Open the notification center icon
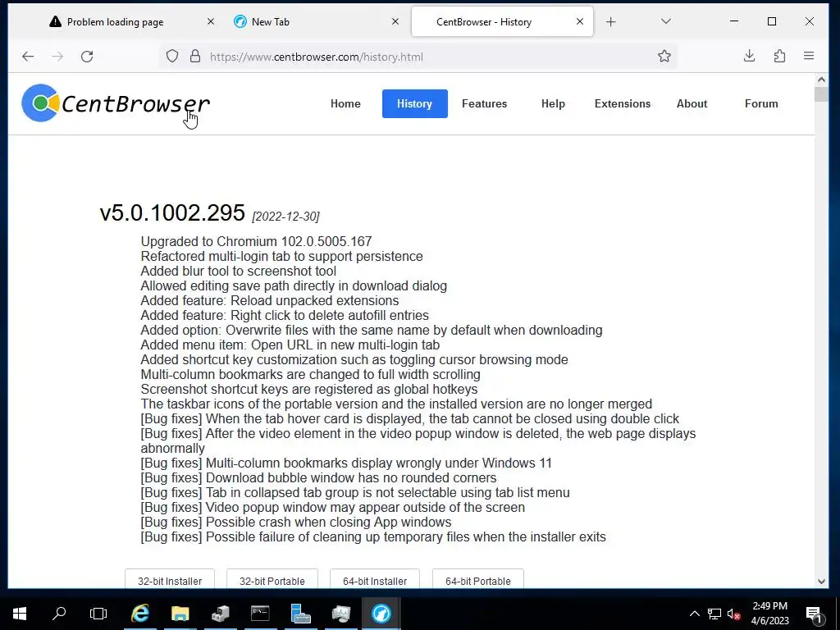 click(x=813, y=614)
